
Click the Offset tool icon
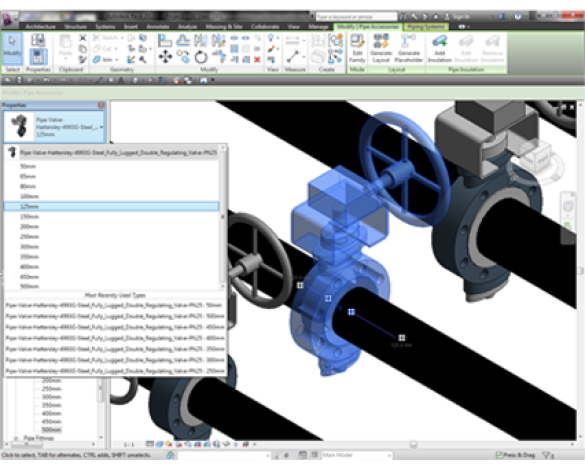(183, 40)
